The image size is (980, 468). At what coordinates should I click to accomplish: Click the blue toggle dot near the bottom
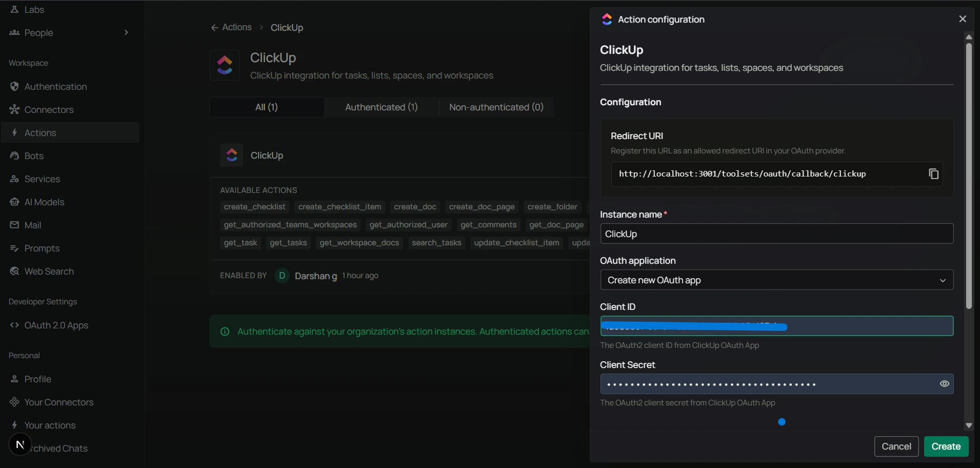coord(782,421)
